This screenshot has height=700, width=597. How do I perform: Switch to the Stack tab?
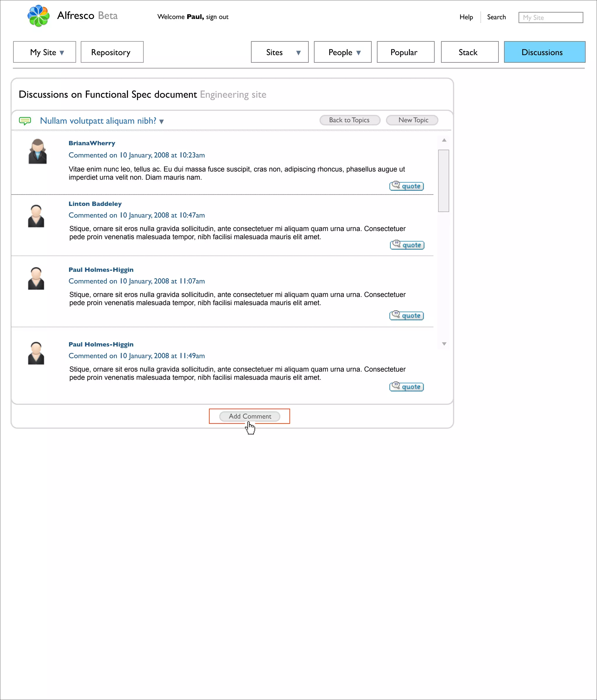click(470, 52)
